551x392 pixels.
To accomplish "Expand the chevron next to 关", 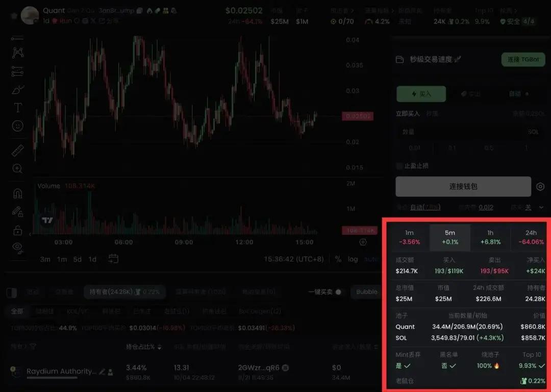I will [541, 208].
